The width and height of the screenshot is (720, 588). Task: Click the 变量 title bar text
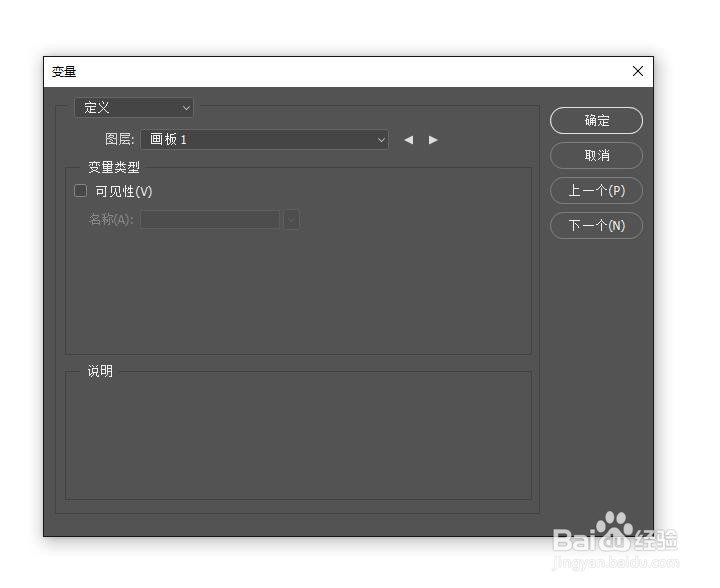64,72
